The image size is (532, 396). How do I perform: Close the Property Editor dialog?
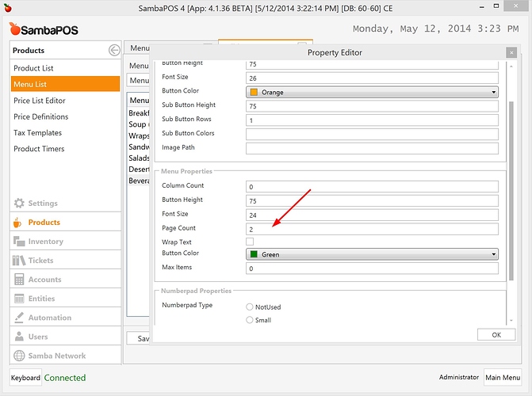pos(511,52)
